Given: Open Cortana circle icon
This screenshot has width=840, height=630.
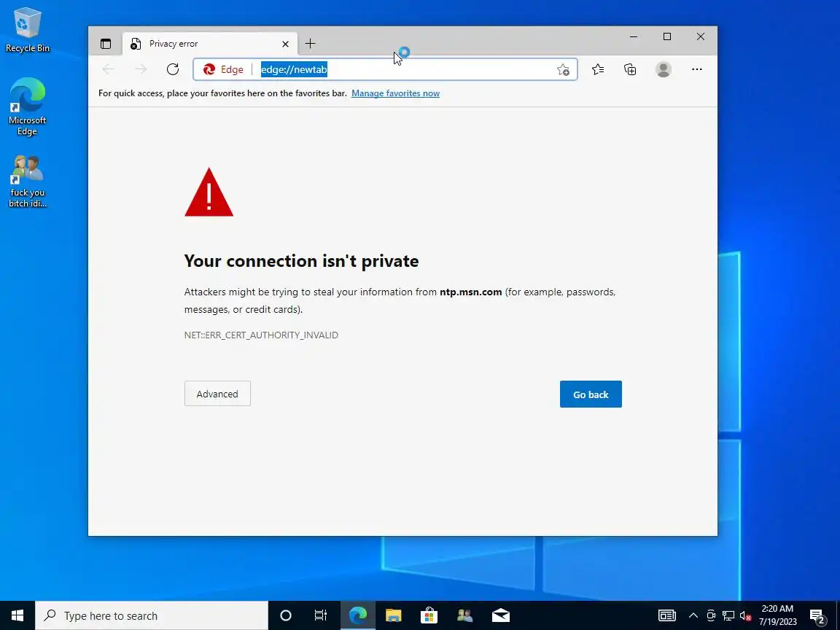Looking at the screenshot, I should [286, 615].
